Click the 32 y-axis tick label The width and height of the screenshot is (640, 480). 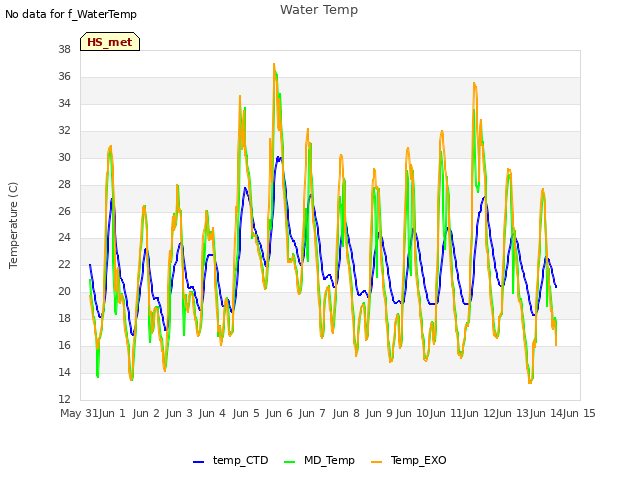coord(64,130)
